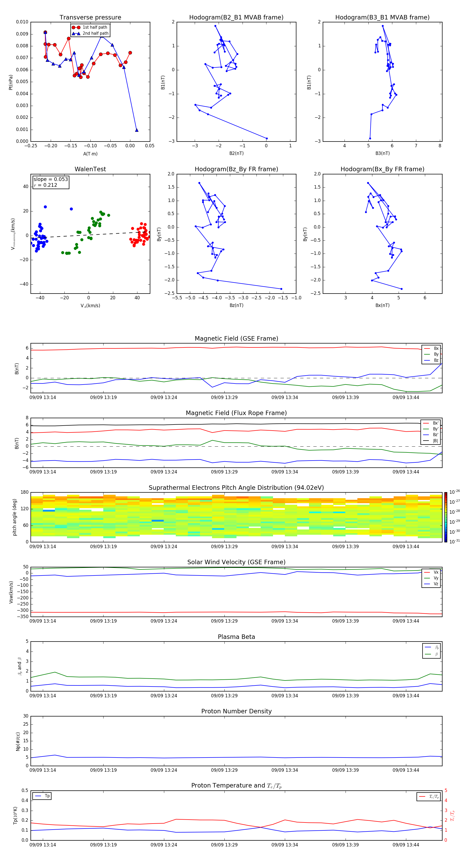Click the "Hodogram(B2_B1 MVAB frame)" title
This screenshot has width=473, height=868.
pos(236,18)
